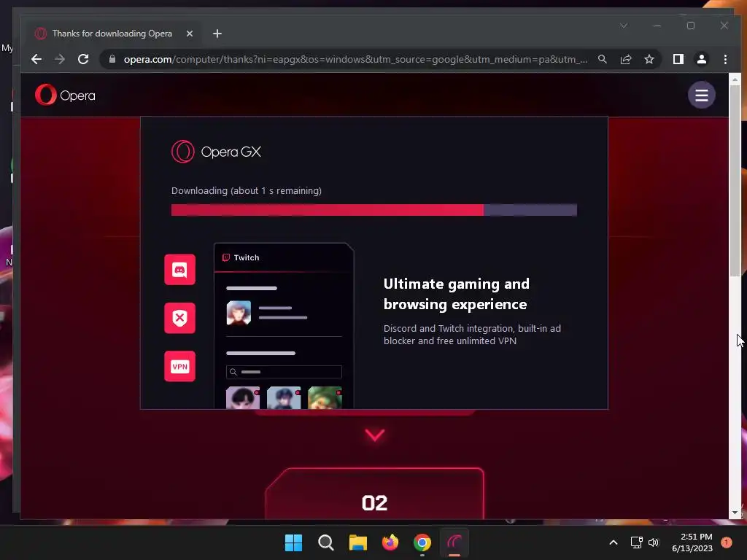
Task: Click the page vertical scrollbar thumb
Action: coord(735,181)
